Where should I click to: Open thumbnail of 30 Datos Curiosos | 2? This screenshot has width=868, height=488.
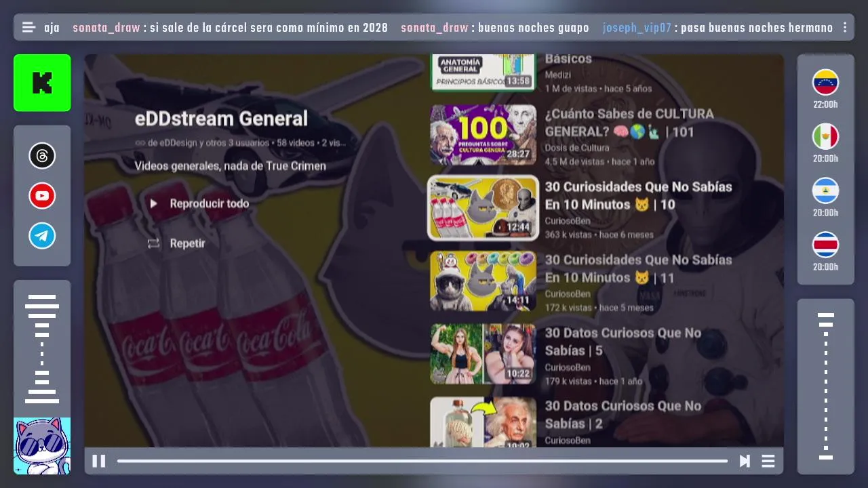point(483,422)
